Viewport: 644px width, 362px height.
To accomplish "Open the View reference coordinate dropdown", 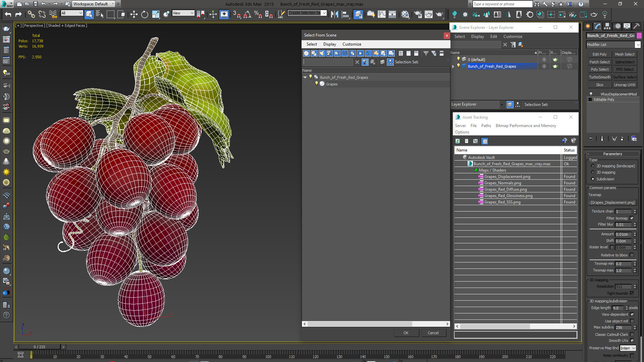I will point(183,13).
